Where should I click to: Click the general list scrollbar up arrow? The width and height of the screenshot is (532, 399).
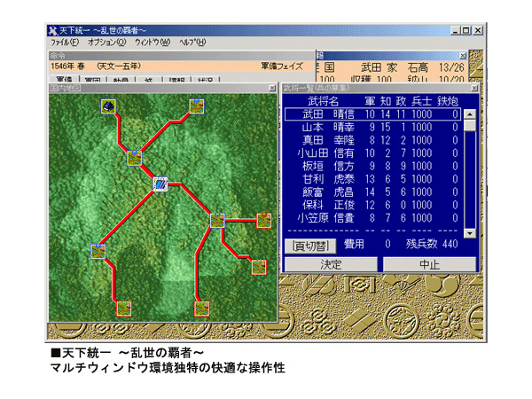click(470, 114)
